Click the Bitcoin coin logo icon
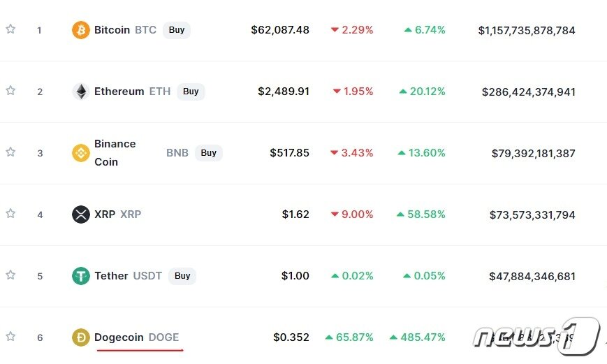 (81, 30)
